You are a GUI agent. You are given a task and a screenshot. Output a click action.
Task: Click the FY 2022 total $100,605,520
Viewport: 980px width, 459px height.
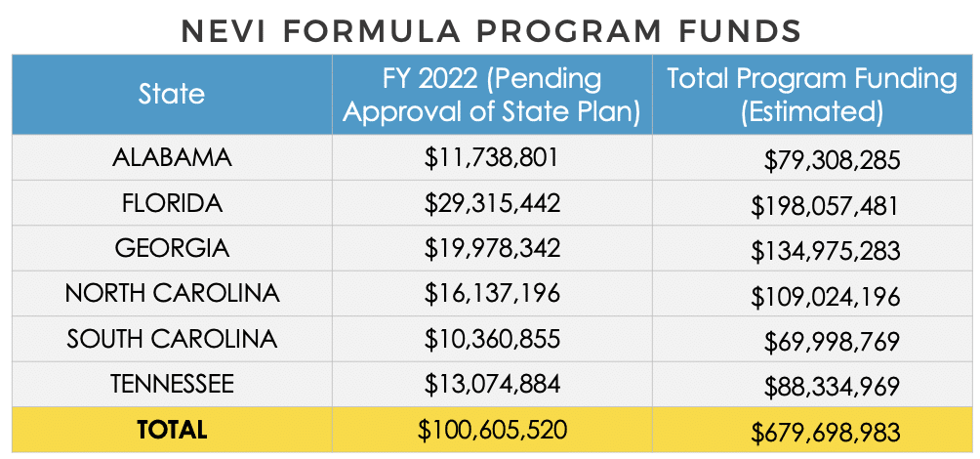[492, 430]
